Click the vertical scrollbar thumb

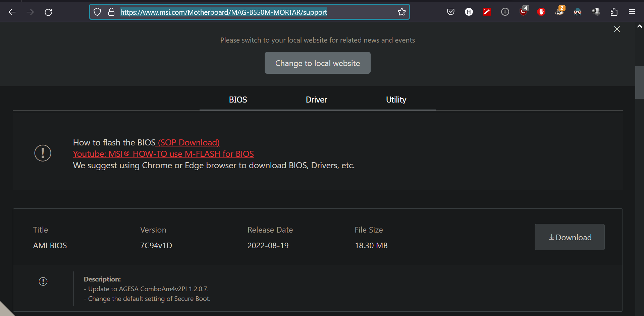[x=640, y=82]
